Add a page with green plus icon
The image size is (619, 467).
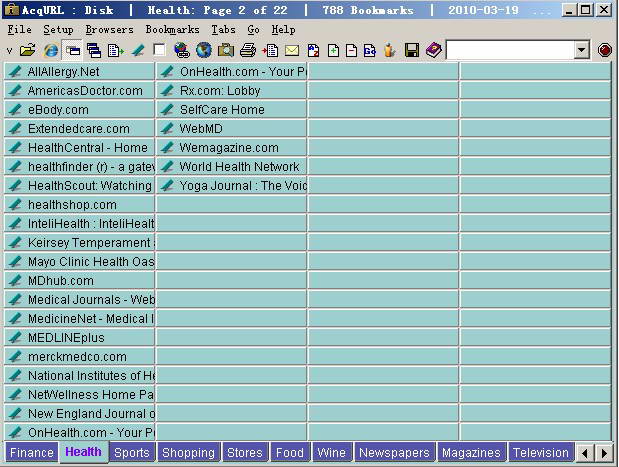(334, 51)
